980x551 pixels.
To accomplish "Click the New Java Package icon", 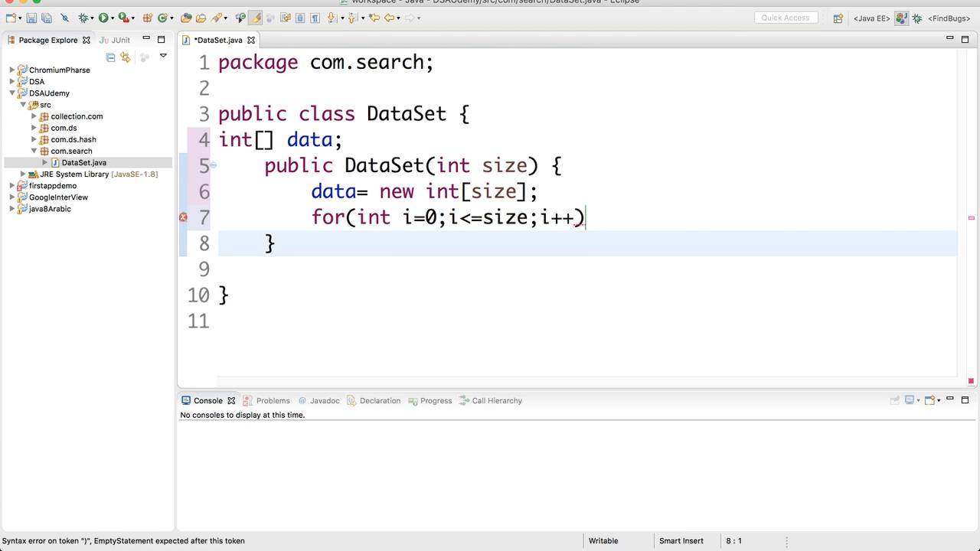I will point(146,18).
